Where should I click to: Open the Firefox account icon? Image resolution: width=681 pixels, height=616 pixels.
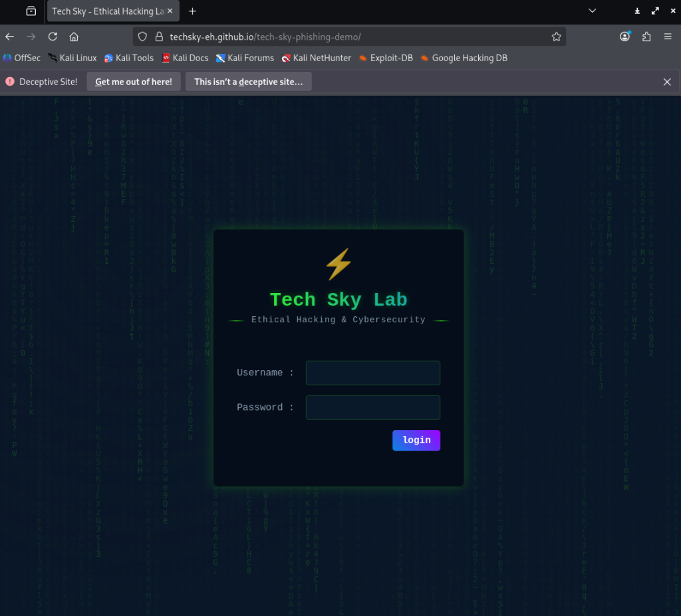click(625, 37)
